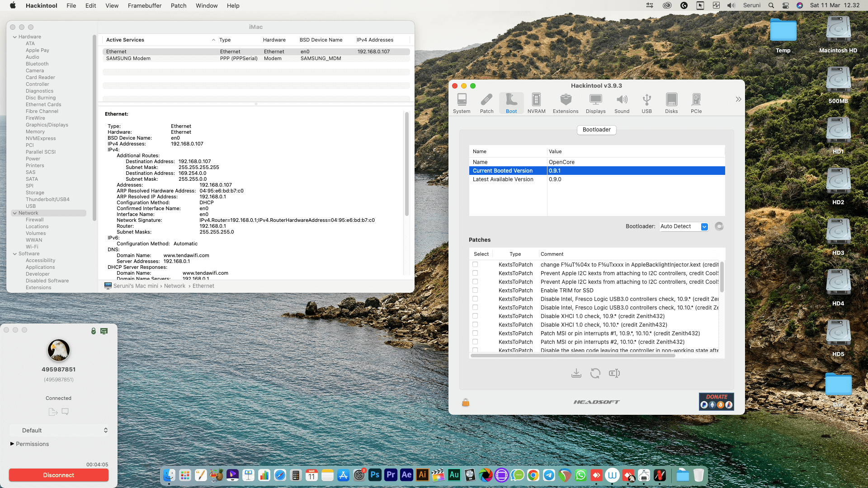Open Premiere Pro from the Dock
Image resolution: width=868 pixels, height=488 pixels.
click(x=391, y=475)
